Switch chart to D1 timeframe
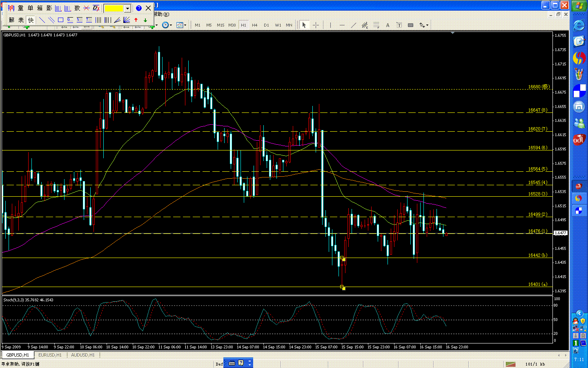The height and width of the screenshot is (368, 588). click(266, 25)
